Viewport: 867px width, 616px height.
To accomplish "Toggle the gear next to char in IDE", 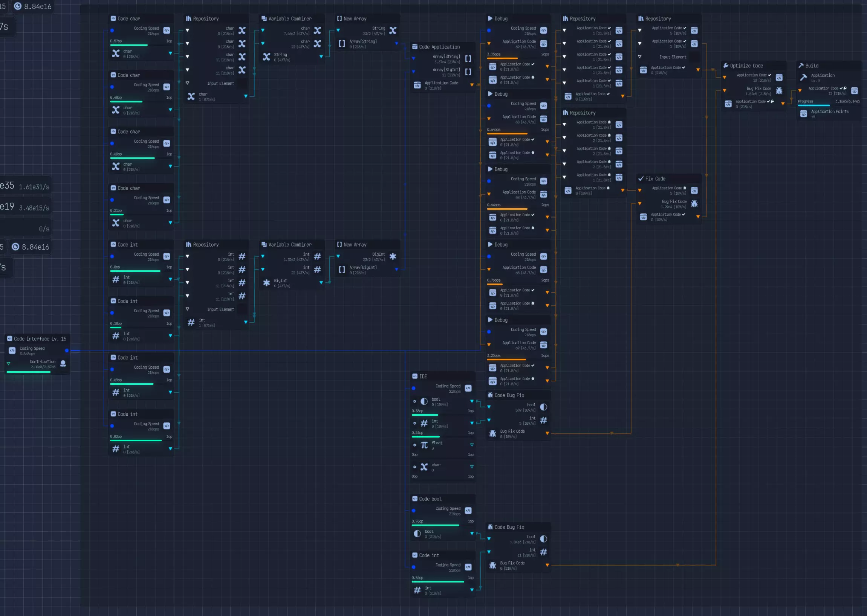I will point(414,467).
